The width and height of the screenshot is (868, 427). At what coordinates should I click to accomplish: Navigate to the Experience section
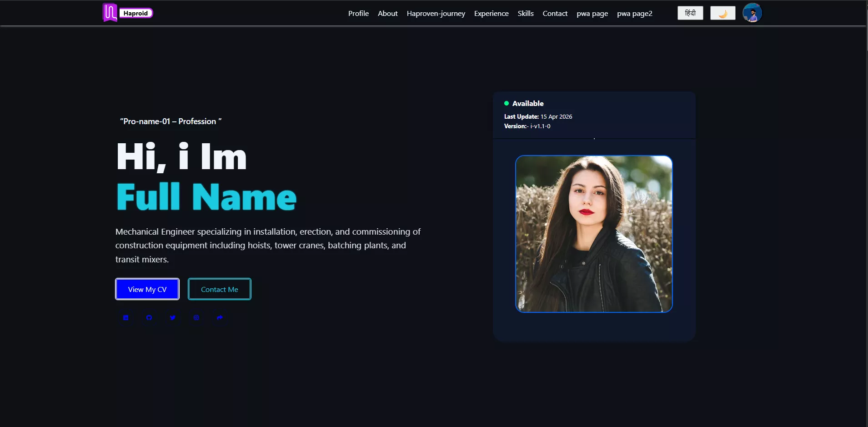[491, 14]
